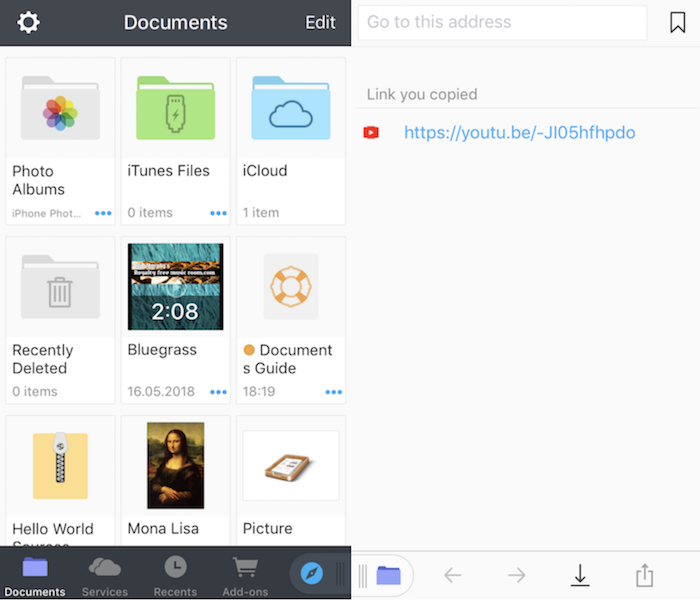Tap the download arrow icon
Image resolution: width=700 pixels, height=600 pixels.
tap(580, 575)
